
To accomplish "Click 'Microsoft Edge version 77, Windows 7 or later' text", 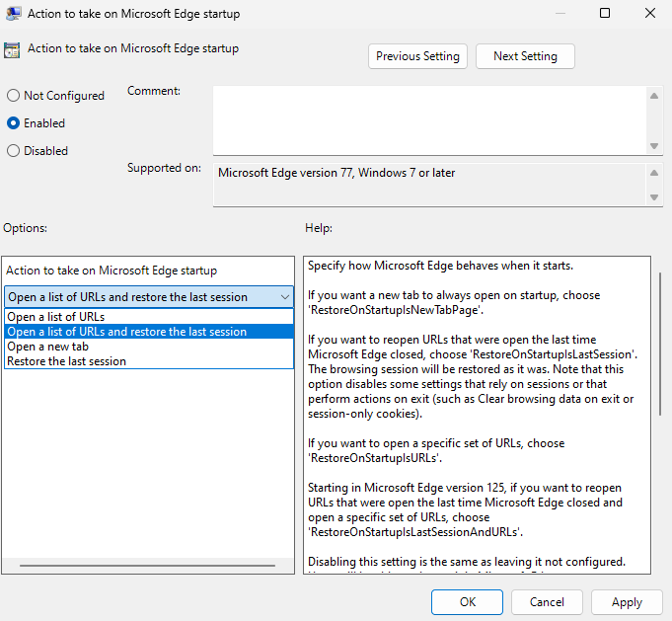I will pyautogui.click(x=336, y=173).
